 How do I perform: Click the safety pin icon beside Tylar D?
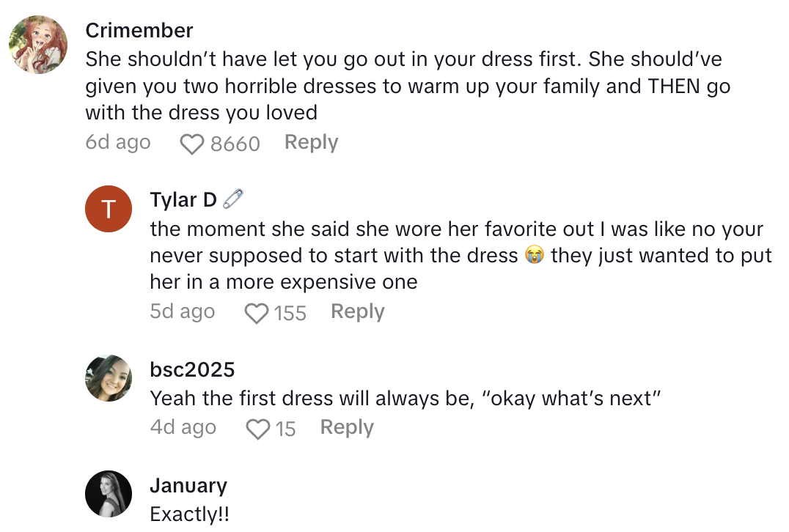[232, 199]
